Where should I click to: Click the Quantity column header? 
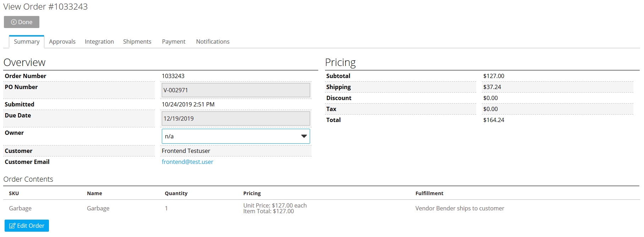[176, 193]
